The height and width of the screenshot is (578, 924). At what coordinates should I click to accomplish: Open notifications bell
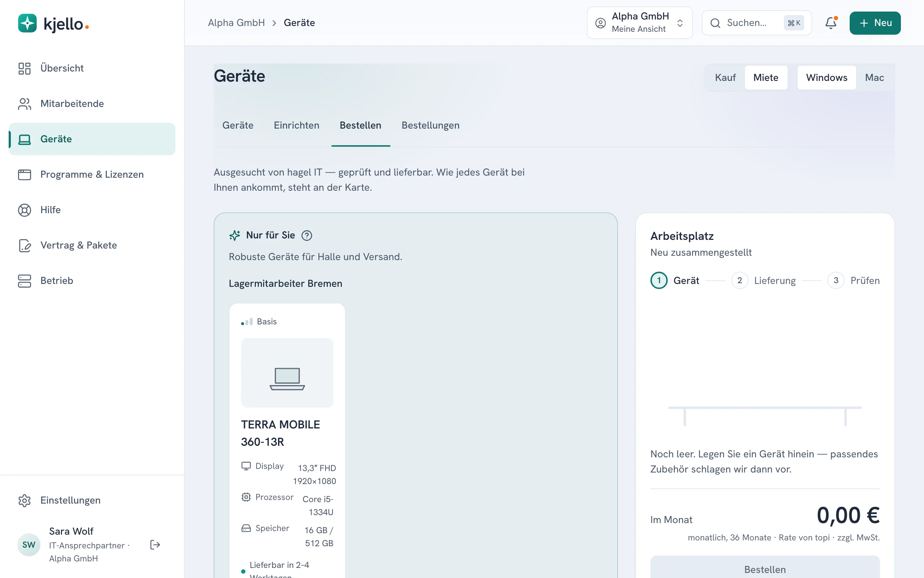(x=831, y=23)
